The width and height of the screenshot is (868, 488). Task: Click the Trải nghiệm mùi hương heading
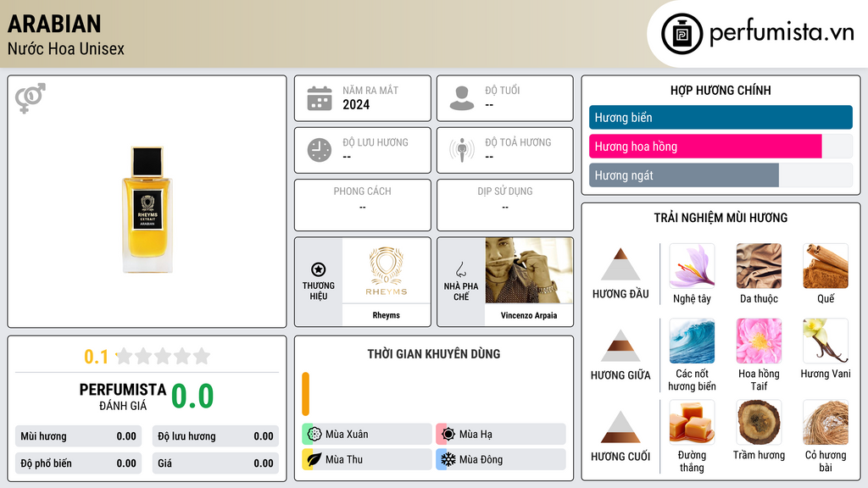[x=721, y=218]
